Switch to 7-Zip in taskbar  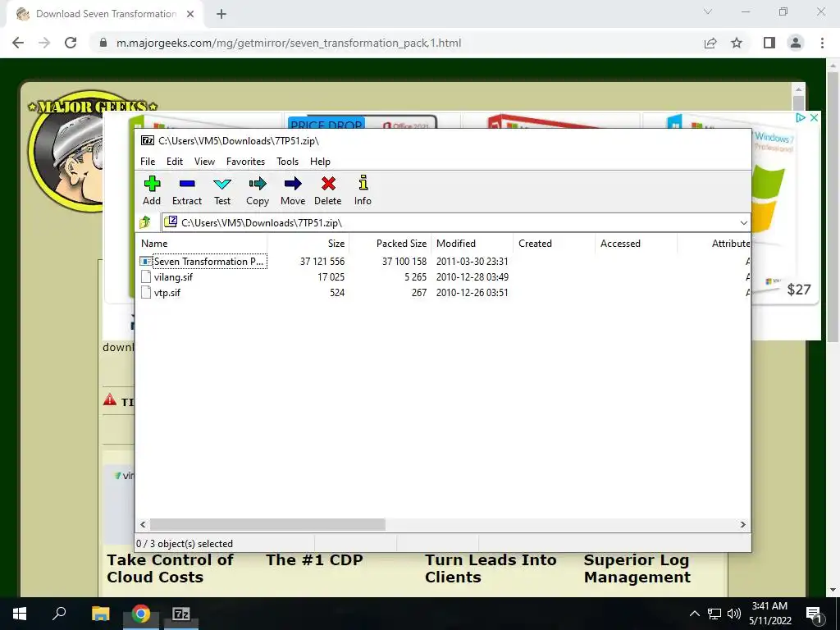pyautogui.click(x=181, y=614)
